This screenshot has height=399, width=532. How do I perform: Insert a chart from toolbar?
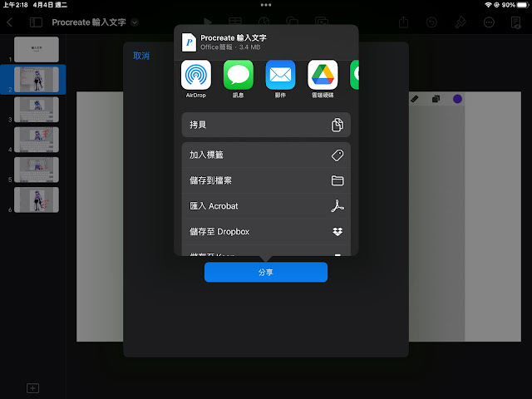264,22
